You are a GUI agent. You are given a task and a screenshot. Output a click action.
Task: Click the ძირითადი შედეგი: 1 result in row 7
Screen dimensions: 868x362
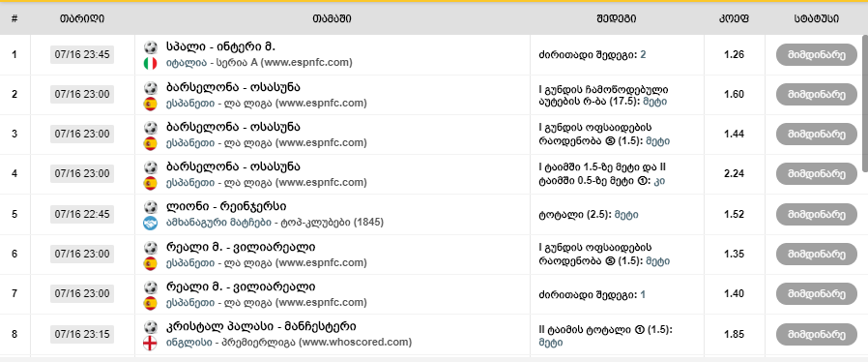coord(592,295)
